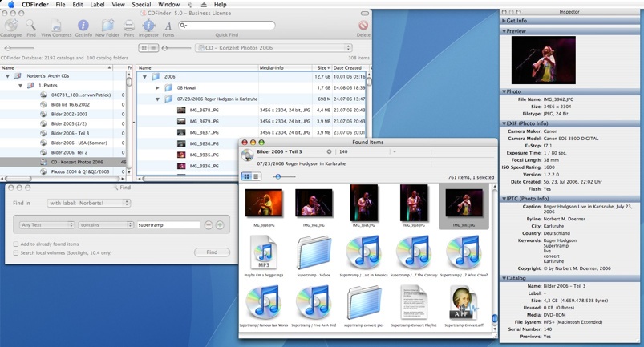Collapse the EXIF (Photo Info) section

click(x=504, y=123)
